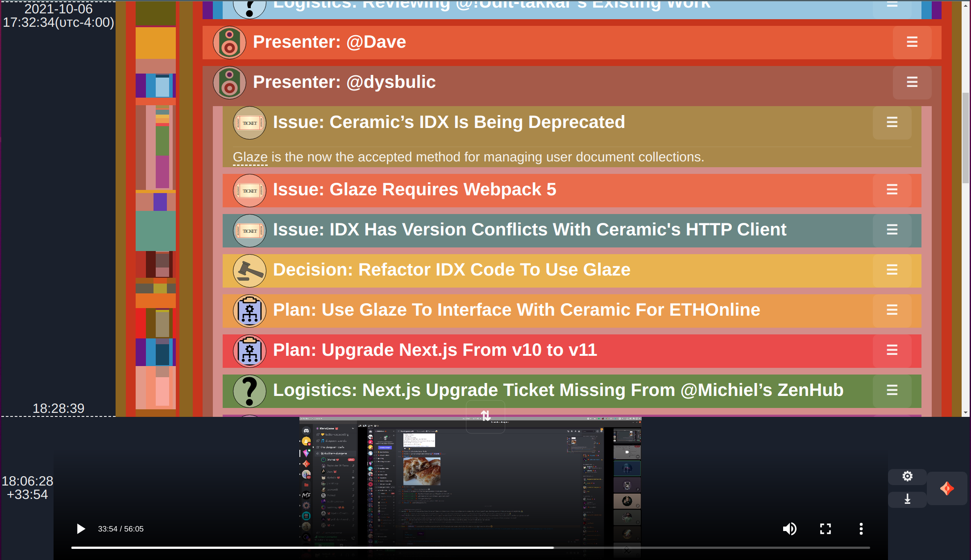
Task: Click question mark icon for Next.js Ticket Missing
Action: [249, 391]
